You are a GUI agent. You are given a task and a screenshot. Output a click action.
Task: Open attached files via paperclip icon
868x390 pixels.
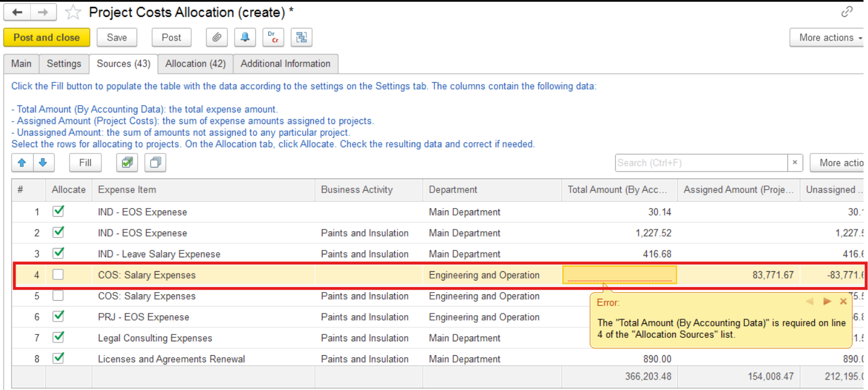(217, 38)
